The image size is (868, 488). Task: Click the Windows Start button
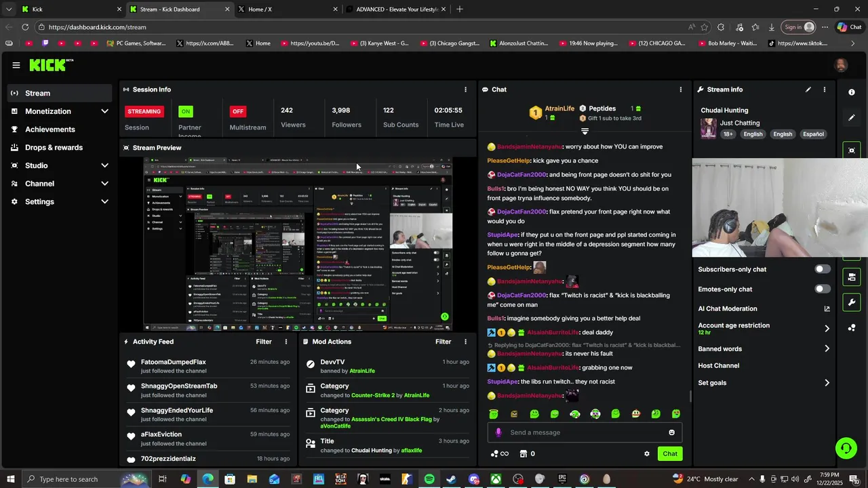10,479
